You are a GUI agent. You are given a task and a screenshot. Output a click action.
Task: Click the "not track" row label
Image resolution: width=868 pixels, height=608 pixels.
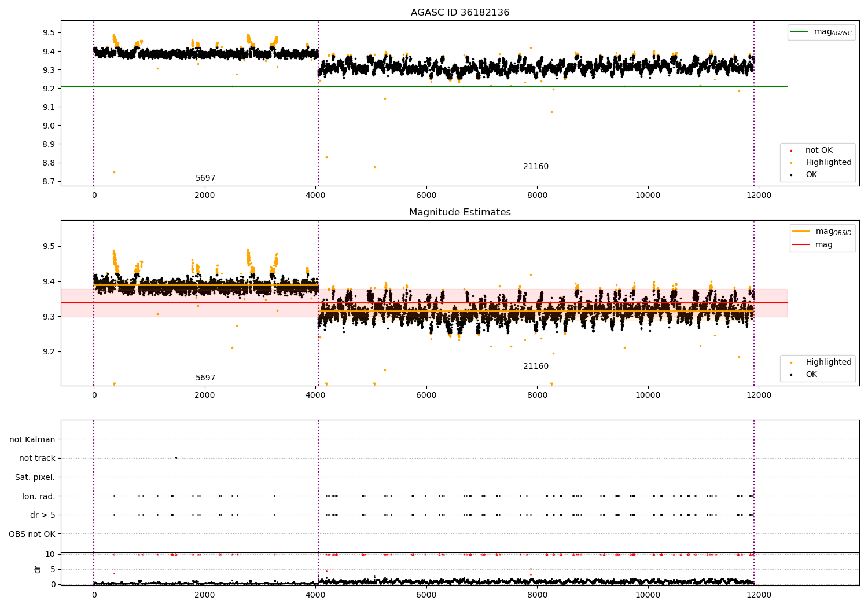pos(37,459)
